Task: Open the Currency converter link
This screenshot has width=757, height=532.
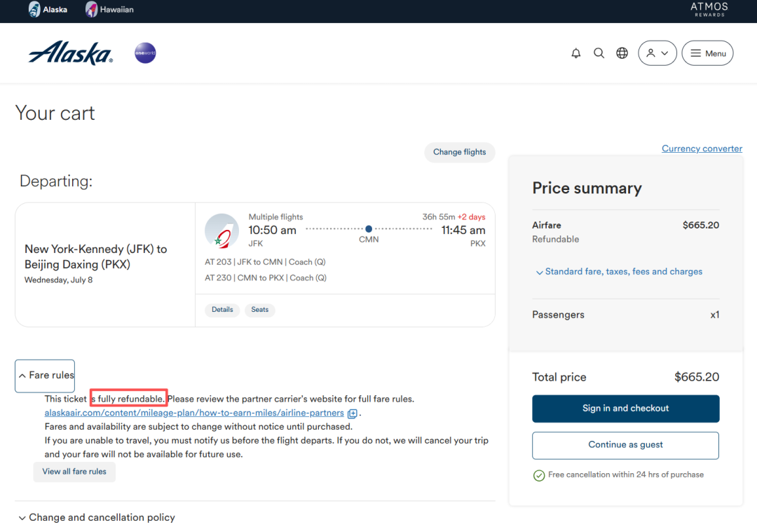Action: click(702, 149)
